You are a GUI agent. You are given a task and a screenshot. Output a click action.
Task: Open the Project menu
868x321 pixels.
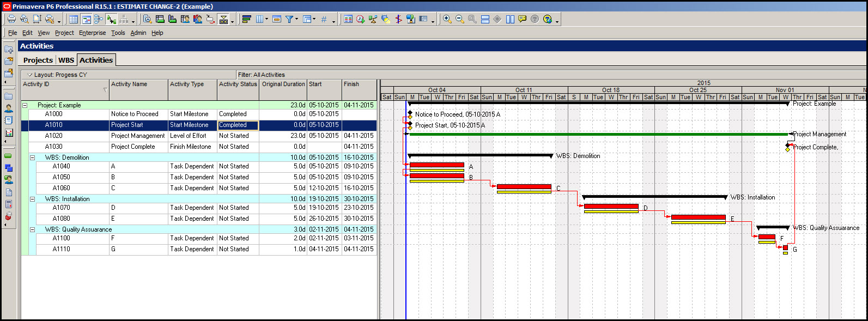[64, 33]
